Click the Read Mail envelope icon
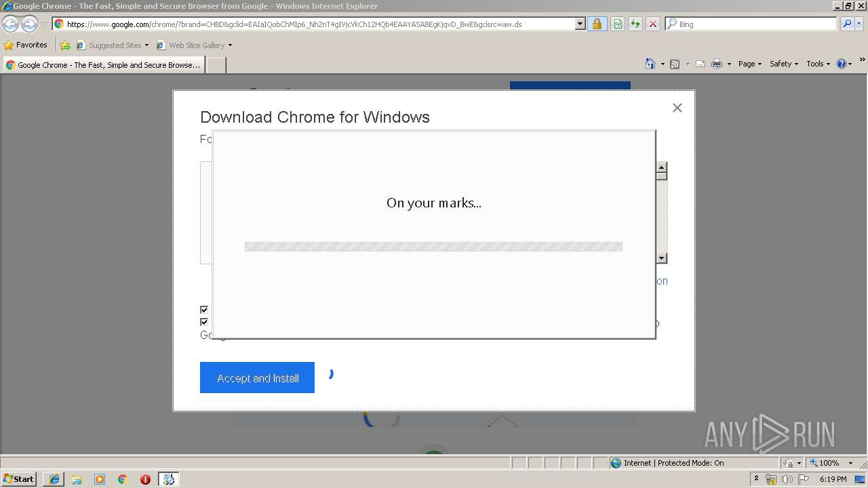Viewport: 868px width, 488px height. [701, 64]
